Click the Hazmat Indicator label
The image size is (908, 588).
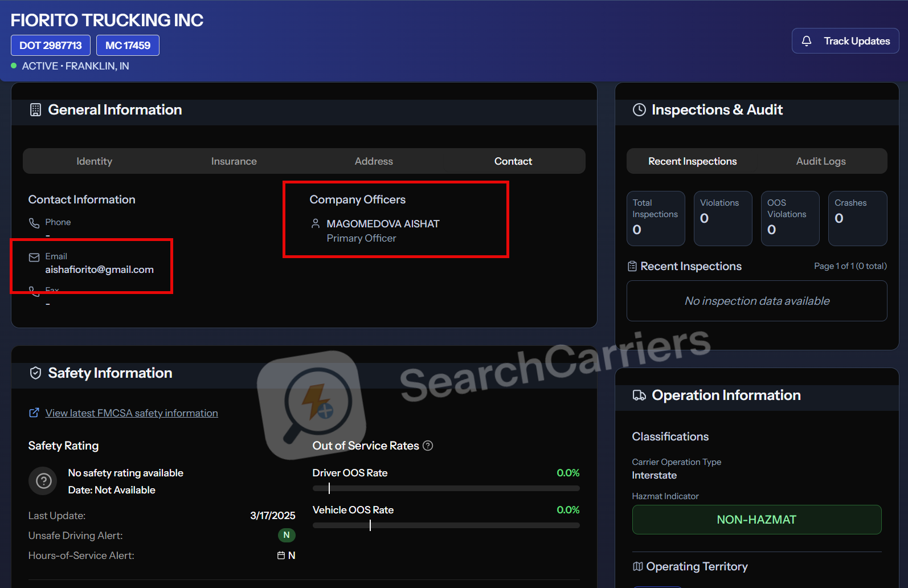[665, 496]
